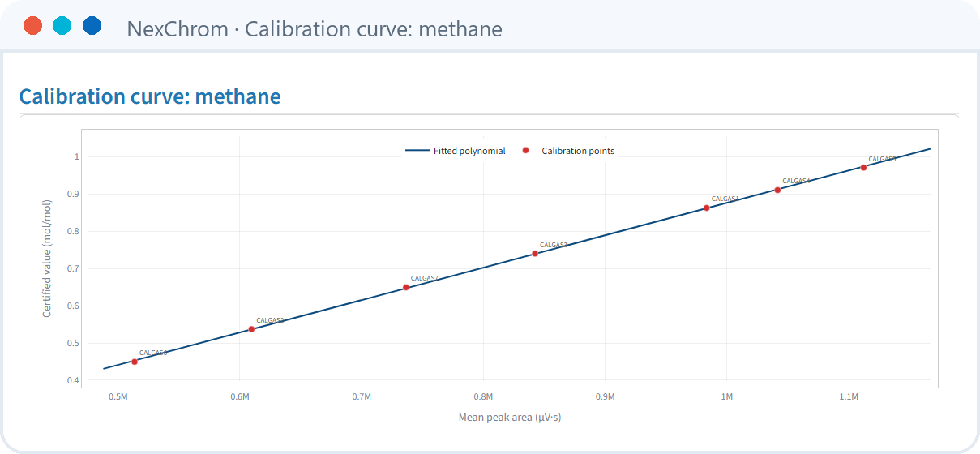Click the 0.8 y-axis tick label
Screen dimensions: 980x454
72,231
